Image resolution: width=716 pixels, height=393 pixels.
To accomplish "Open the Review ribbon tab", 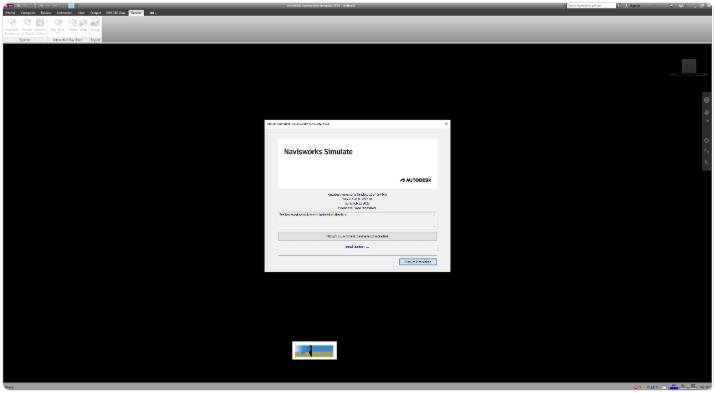I will coord(46,13).
